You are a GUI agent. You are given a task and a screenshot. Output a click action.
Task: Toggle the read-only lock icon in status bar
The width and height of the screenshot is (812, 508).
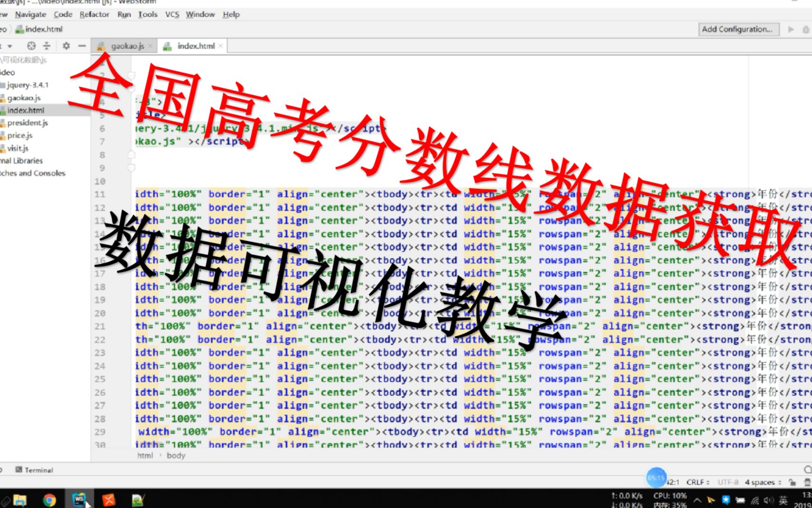click(792, 482)
